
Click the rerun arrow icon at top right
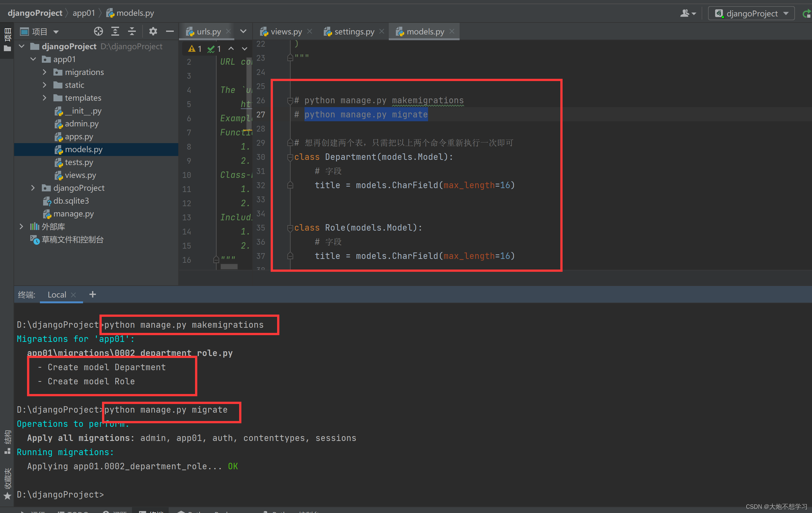click(807, 14)
